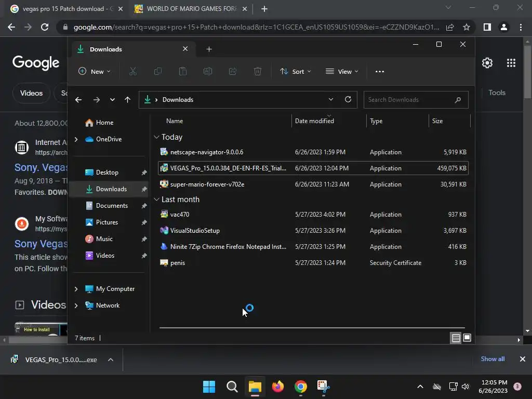Image resolution: width=532 pixels, height=399 pixels.
Task: Open Chrome side panel icon
Action: click(487, 27)
